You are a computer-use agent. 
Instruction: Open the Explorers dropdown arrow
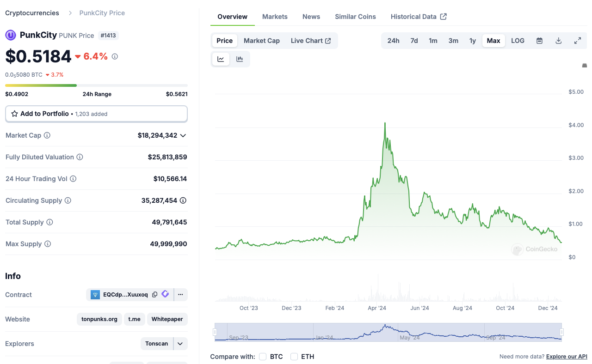(x=180, y=344)
